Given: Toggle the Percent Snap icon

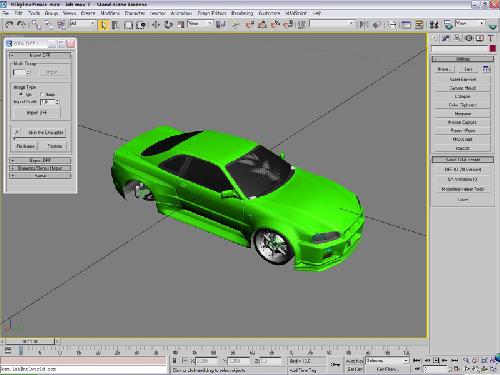Looking at the screenshot, I should (x=275, y=24).
